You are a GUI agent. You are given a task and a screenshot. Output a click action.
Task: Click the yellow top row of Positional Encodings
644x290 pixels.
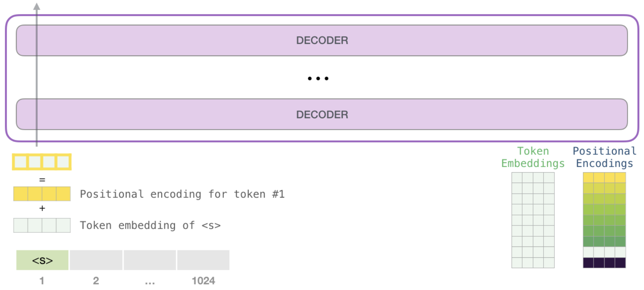tap(604, 178)
